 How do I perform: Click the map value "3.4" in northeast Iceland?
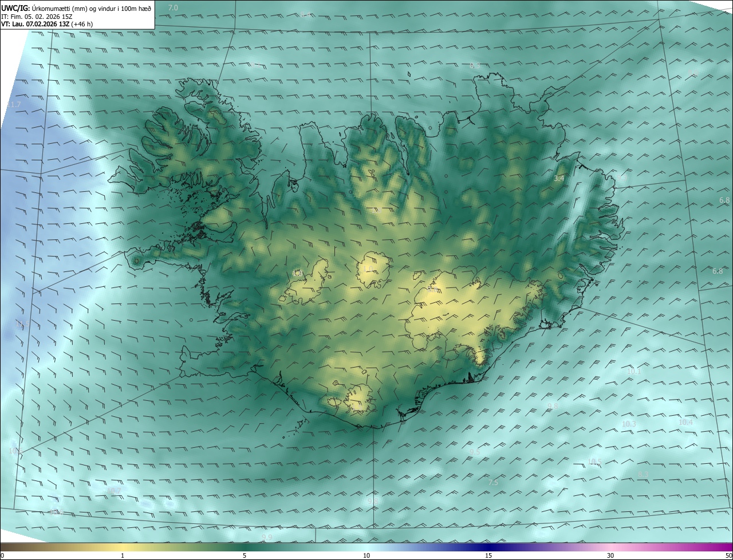pos(559,179)
